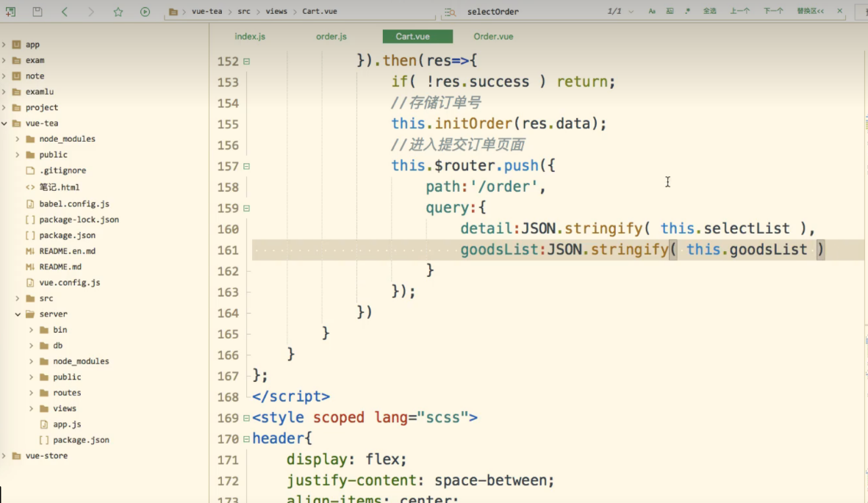868x503 pixels.
Task: Toggle the whole-word match search option
Action: [670, 11]
